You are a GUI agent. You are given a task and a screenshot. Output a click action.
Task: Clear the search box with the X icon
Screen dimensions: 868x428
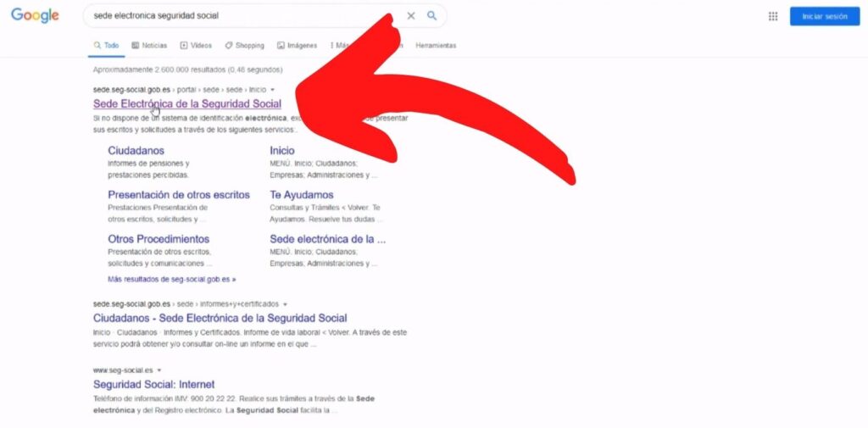click(x=411, y=16)
